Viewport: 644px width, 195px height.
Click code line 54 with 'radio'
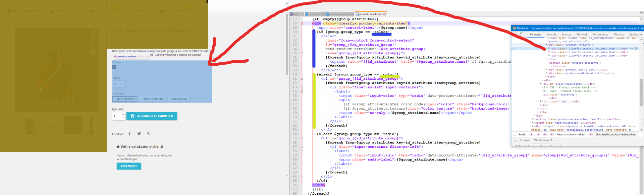(358, 134)
